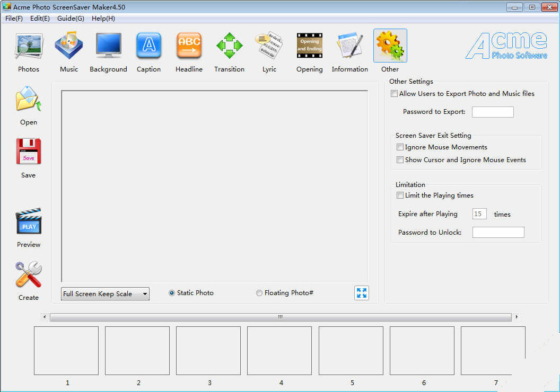Viewport: 560px width, 392px height.
Task: Click the Create tools icon
Action: 29,274
